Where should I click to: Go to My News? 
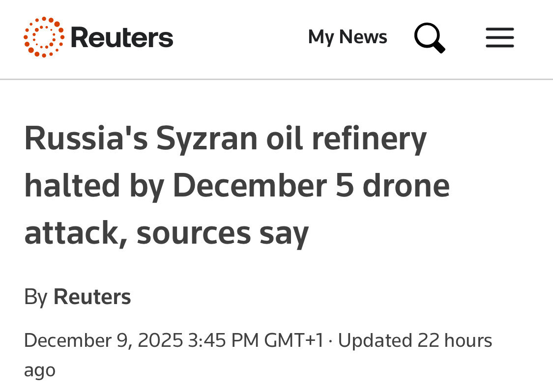point(348,37)
